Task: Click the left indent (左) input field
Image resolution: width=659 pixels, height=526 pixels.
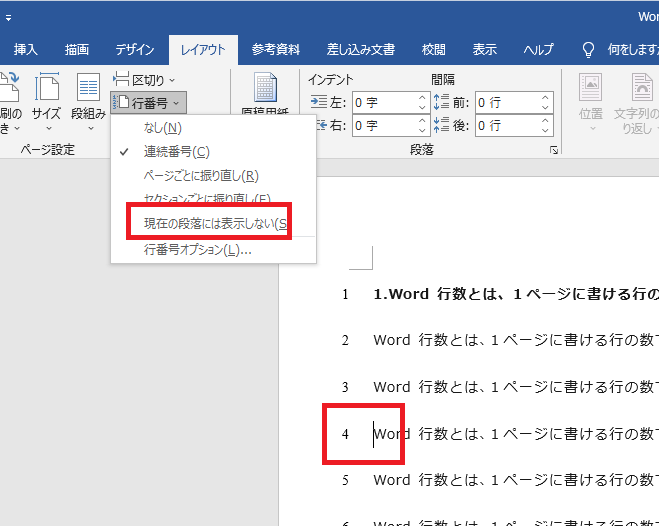Action: coord(384,103)
